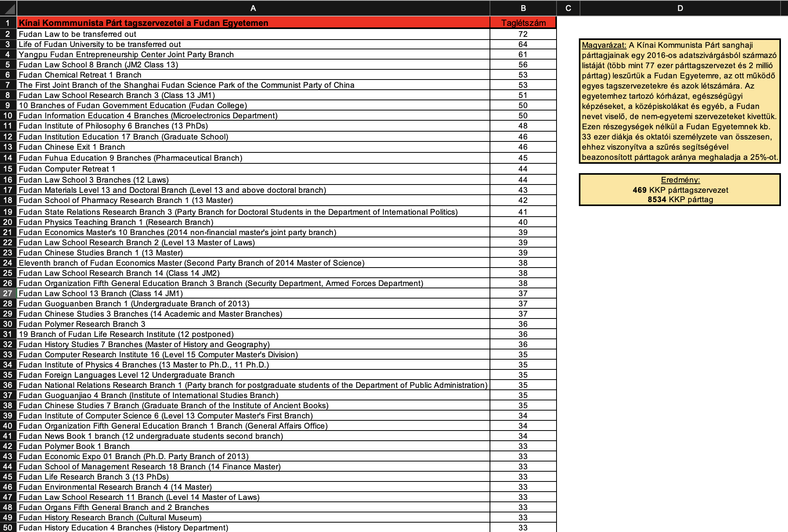The image size is (788, 532).
Task: Click 'Fudan Materials Level 13 and Doctoral Branch' cell
Action: click(x=253, y=190)
